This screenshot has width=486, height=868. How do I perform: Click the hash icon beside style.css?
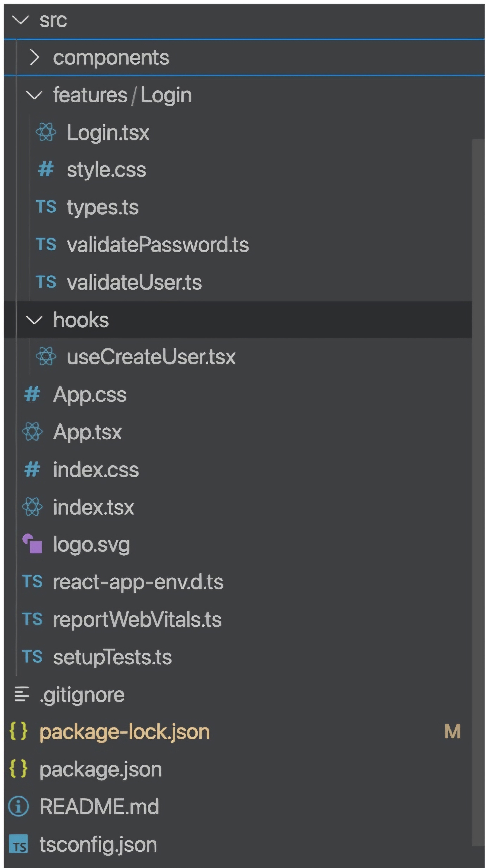coord(46,169)
